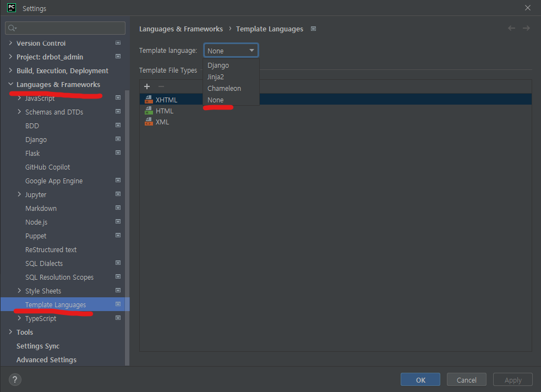541x392 pixels.
Task: Click project-level icon next to SQL Dialects
Action: 118,263
